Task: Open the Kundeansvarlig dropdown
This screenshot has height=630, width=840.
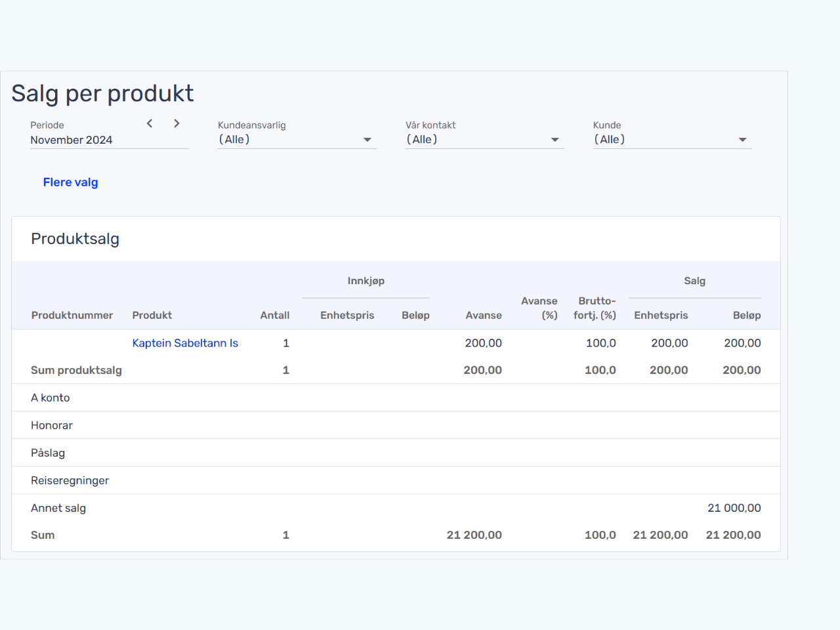Action: pos(297,140)
